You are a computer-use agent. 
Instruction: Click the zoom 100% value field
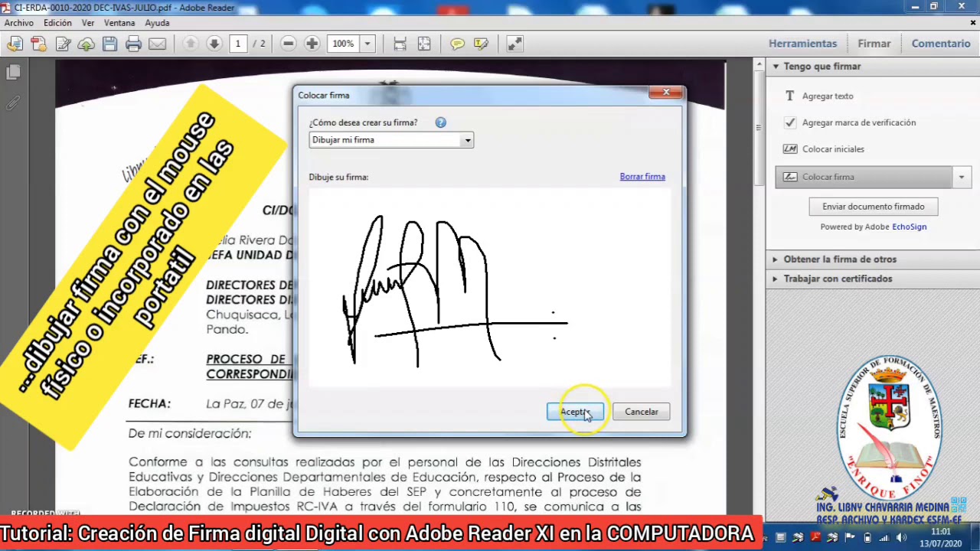click(x=343, y=44)
